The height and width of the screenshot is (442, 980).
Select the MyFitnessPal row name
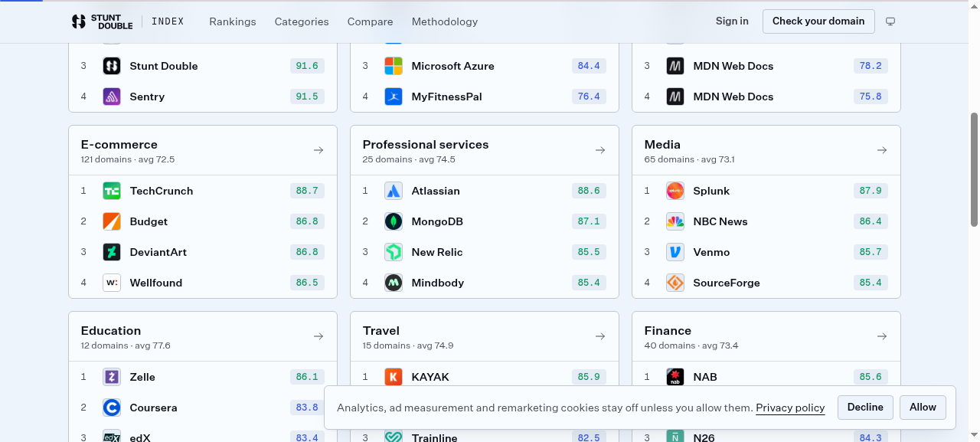[x=447, y=97]
